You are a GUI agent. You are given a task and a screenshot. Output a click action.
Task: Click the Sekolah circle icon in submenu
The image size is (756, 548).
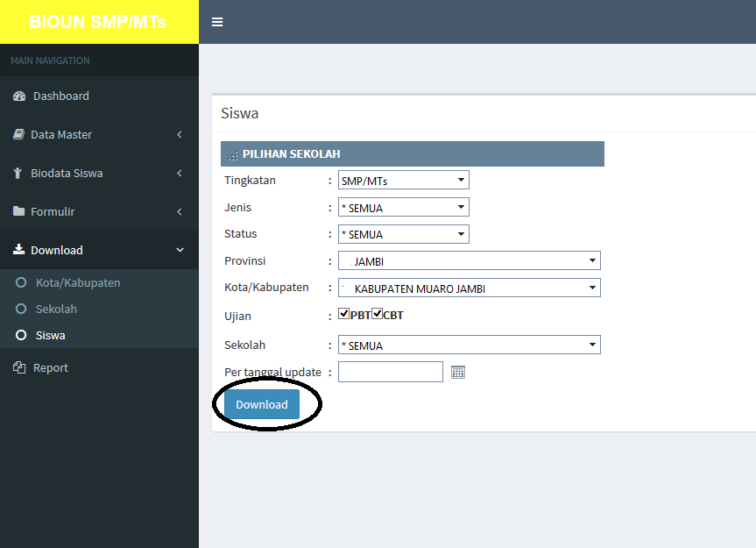[x=21, y=309]
